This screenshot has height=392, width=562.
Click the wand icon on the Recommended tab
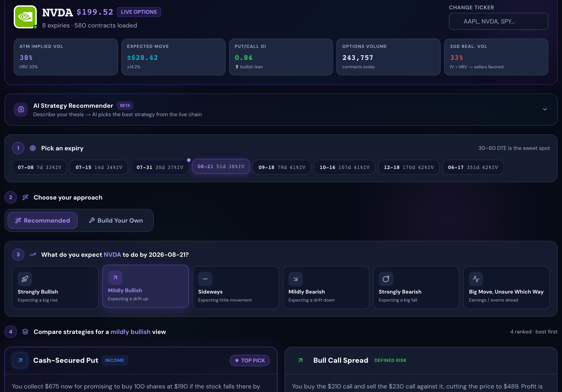(18, 220)
